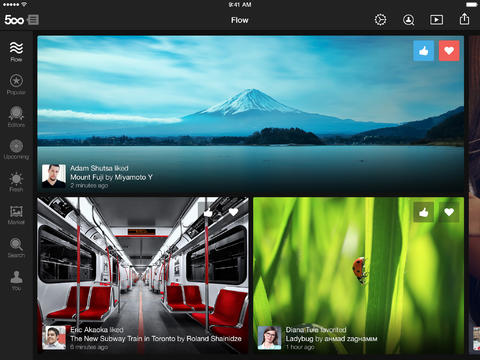This screenshot has height=360, width=480.
Task: Tap the share icon in top bar
Action: [464, 19]
